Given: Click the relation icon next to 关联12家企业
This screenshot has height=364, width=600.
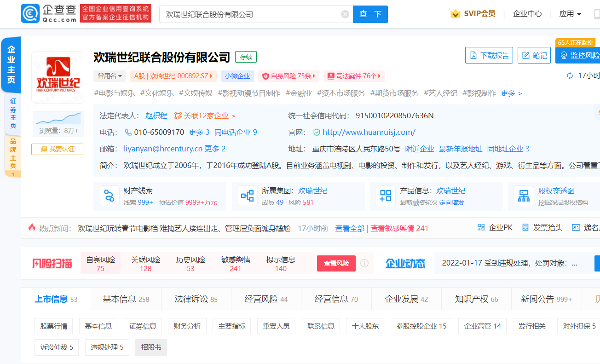Looking at the screenshot, I should (178, 116).
